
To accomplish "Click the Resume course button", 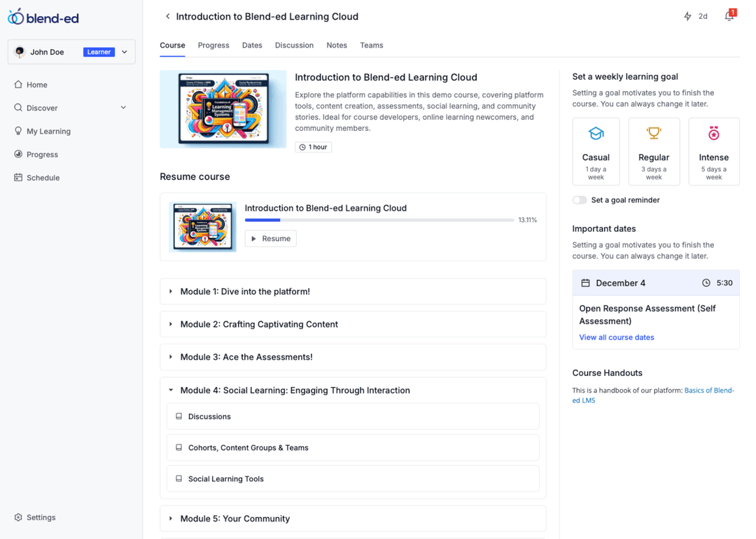I will point(270,239).
